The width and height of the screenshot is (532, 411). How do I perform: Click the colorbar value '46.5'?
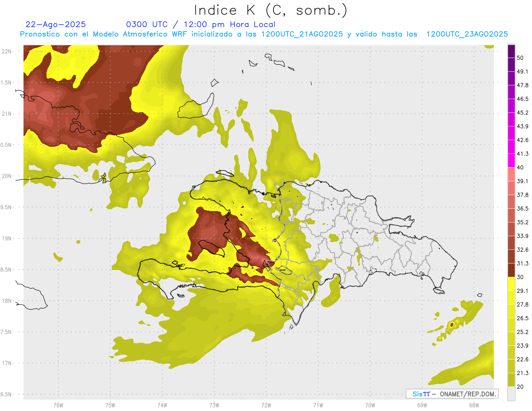523,99
